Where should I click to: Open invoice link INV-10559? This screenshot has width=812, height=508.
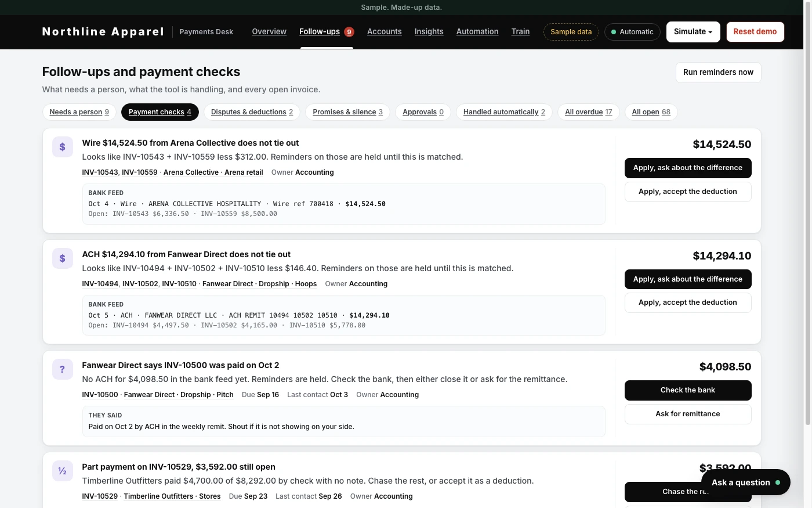(x=140, y=172)
